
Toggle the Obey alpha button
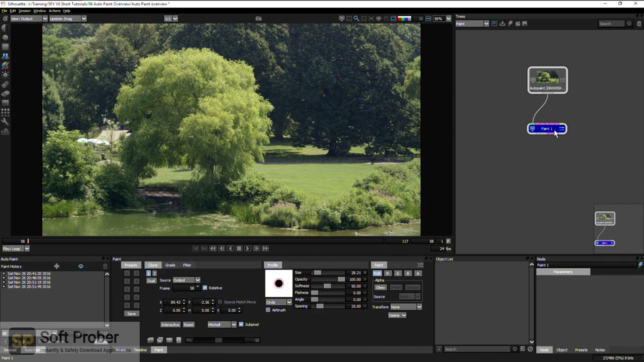(380, 288)
